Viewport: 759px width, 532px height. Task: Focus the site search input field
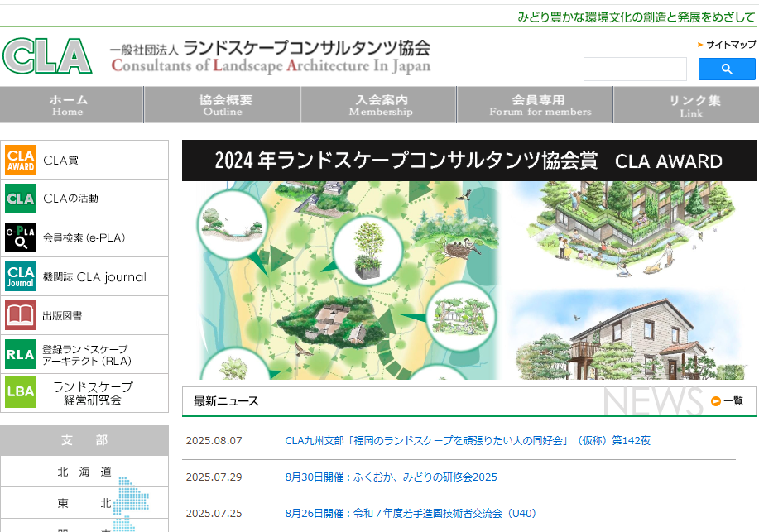[x=635, y=69]
